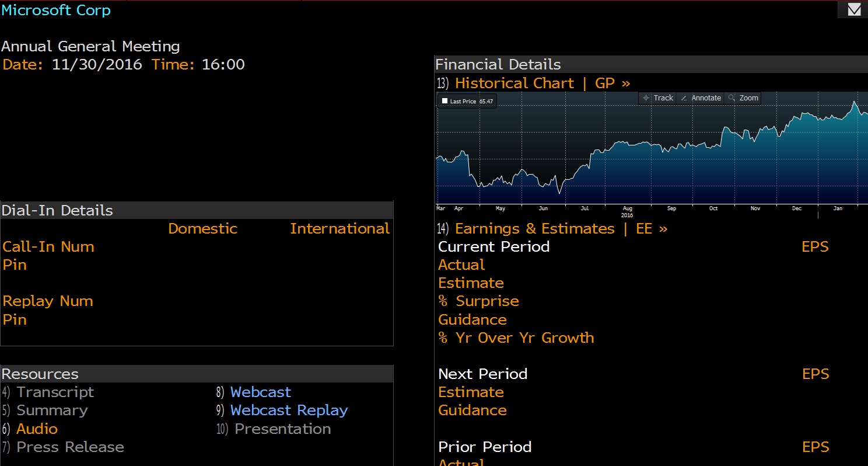
Task: Play the Audio resource
Action: pyautogui.click(x=37, y=429)
